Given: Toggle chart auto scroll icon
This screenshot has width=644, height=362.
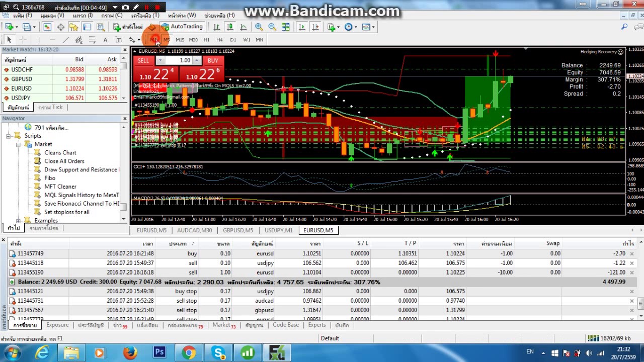Looking at the screenshot, I should coord(302,27).
